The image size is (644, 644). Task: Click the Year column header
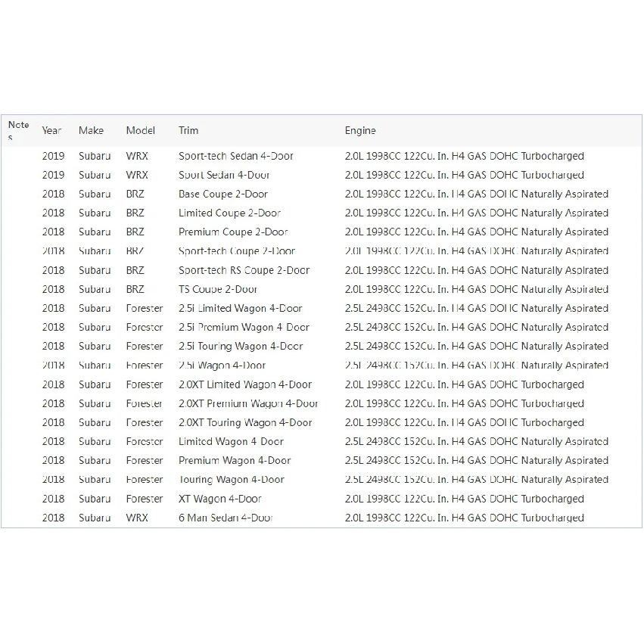tap(51, 131)
